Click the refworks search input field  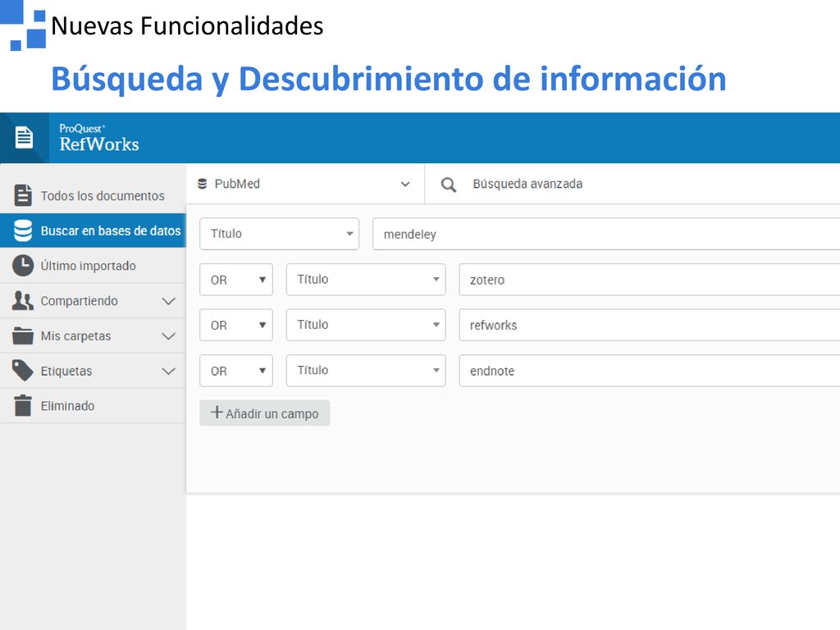click(x=650, y=325)
